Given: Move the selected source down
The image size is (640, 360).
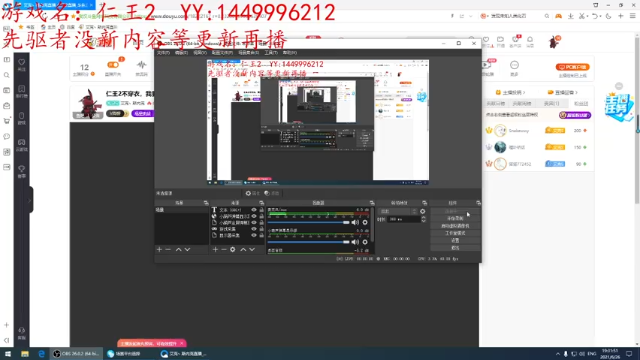Looking at the screenshot, I should (x=252, y=249).
